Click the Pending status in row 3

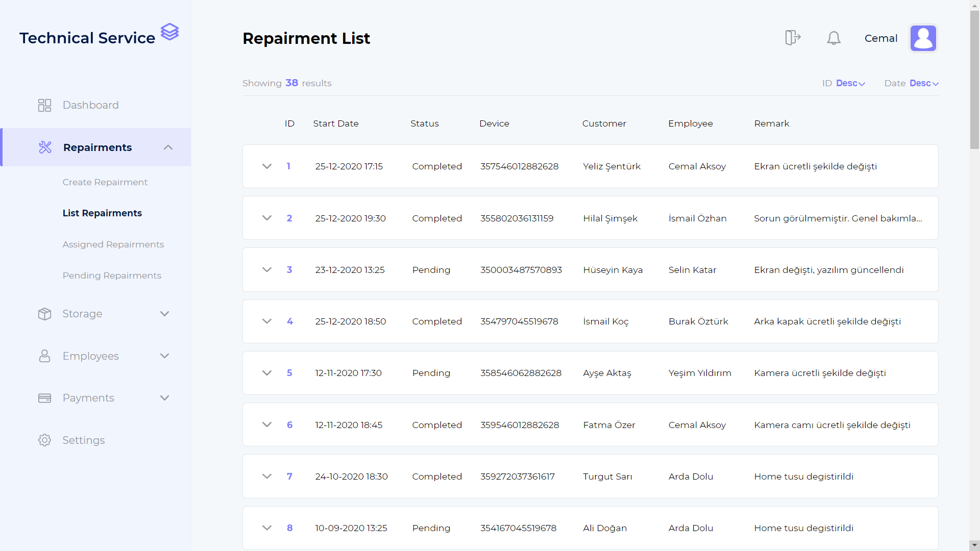431,270
